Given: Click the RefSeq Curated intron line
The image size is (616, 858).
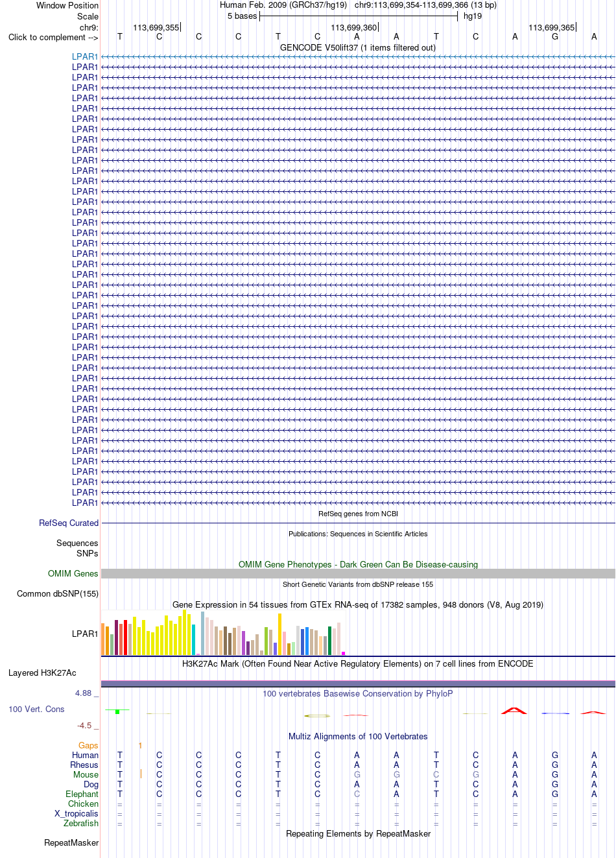Looking at the screenshot, I should coord(358,523).
